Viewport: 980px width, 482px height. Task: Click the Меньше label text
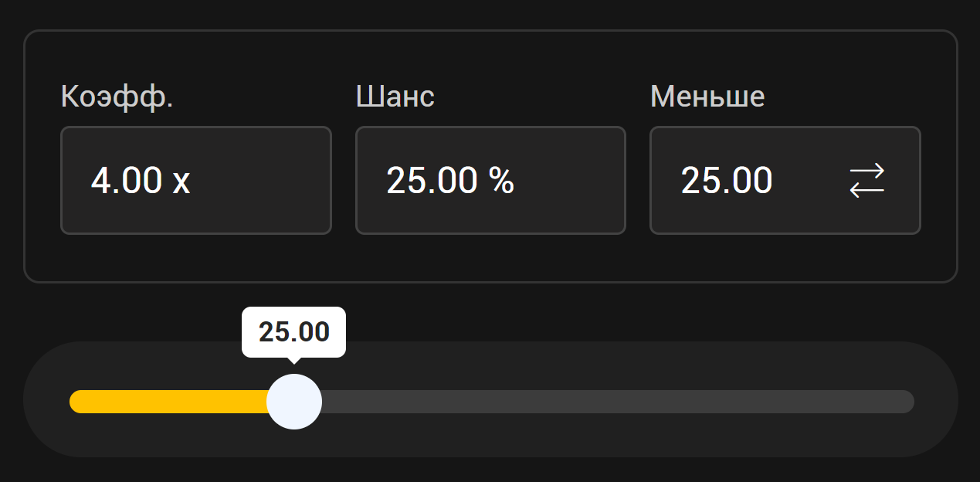pos(707,97)
